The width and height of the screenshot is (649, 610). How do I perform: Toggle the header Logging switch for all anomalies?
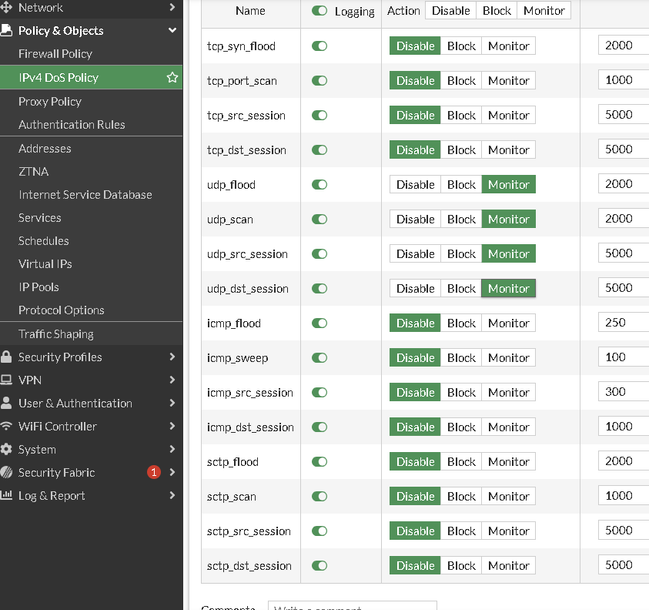(x=319, y=11)
